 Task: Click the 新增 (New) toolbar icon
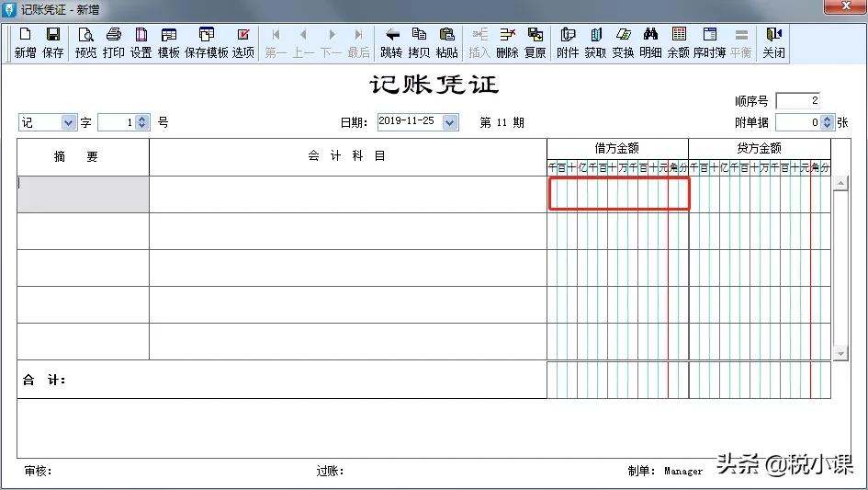(x=26, y=42)
